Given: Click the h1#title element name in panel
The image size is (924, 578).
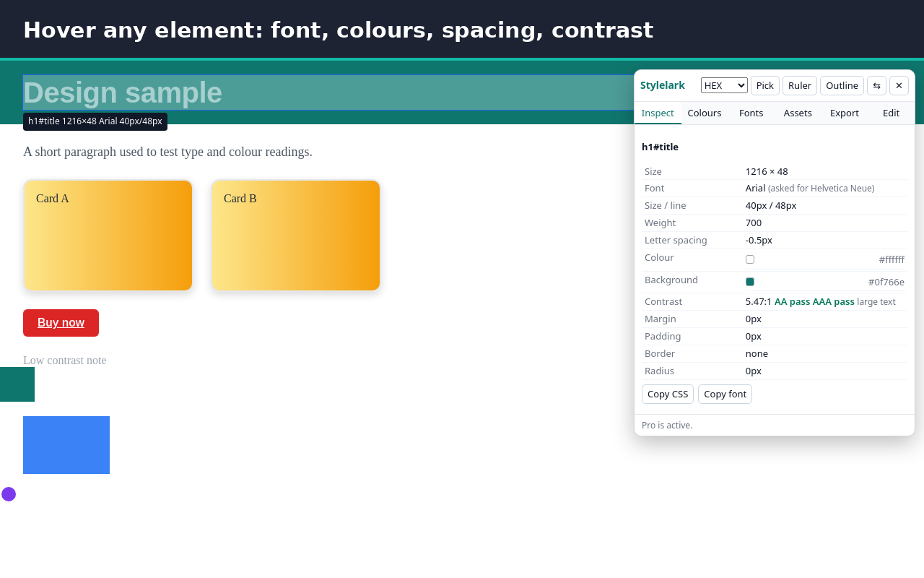Looking at the screenshot, I should (660, 147).
